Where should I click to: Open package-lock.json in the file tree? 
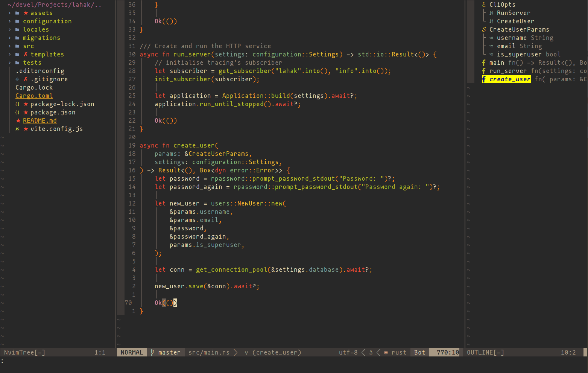click(x=62, y=104)
